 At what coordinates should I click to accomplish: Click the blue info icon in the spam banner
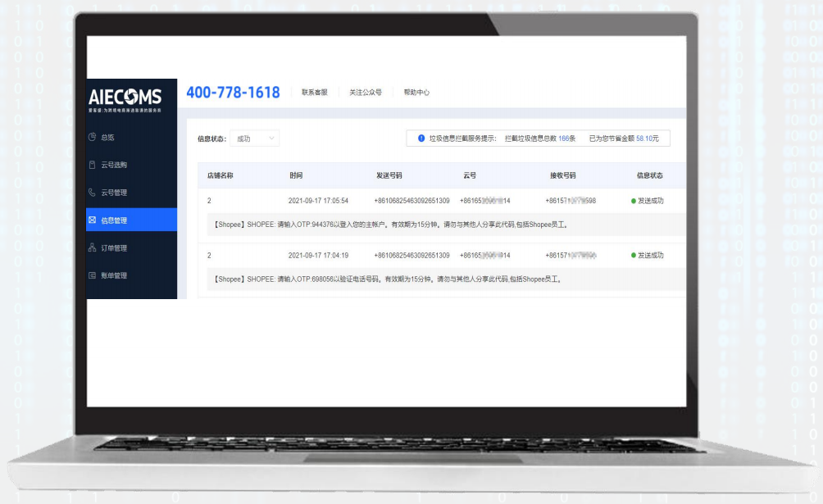click(x=421, y=138)
